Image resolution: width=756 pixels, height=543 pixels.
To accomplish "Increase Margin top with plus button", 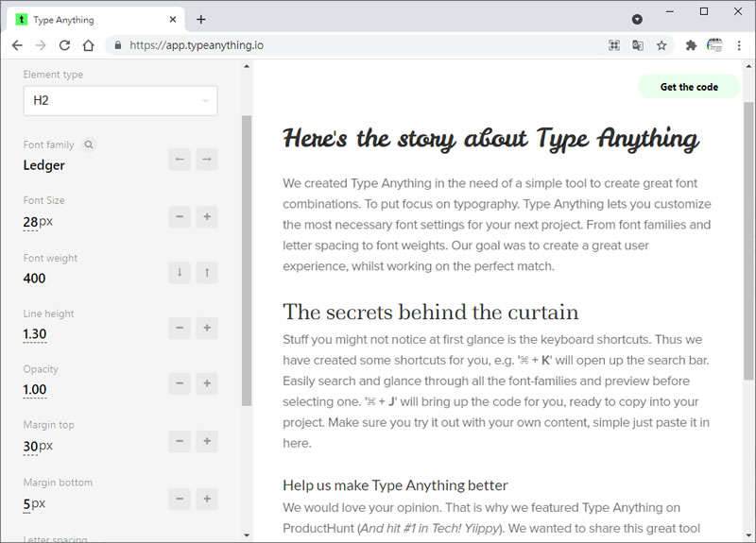I will [x=207, y=441].
